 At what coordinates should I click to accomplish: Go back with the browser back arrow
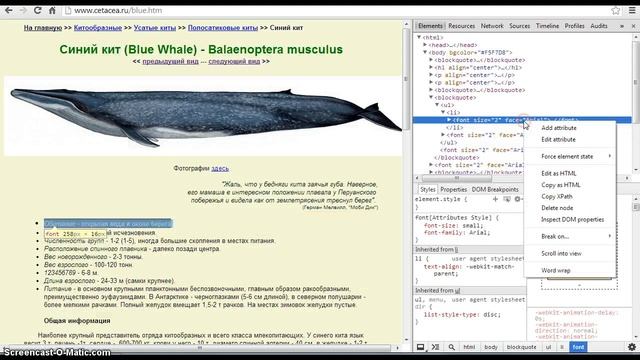[x=8, y=10]
